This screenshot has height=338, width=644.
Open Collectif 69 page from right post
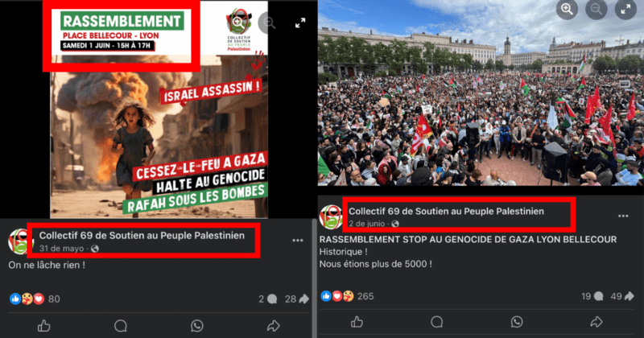tap(447, 211)
